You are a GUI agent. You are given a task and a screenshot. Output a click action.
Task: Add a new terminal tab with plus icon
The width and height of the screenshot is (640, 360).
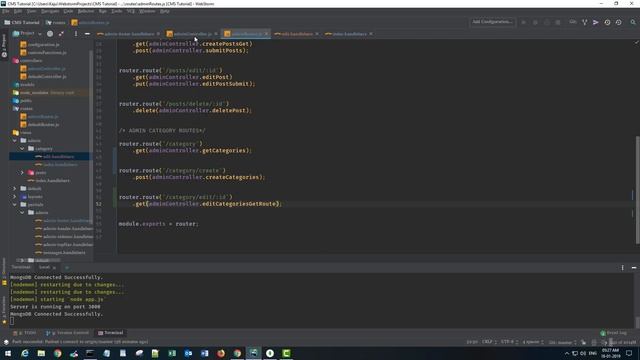(x=67, y=267)
